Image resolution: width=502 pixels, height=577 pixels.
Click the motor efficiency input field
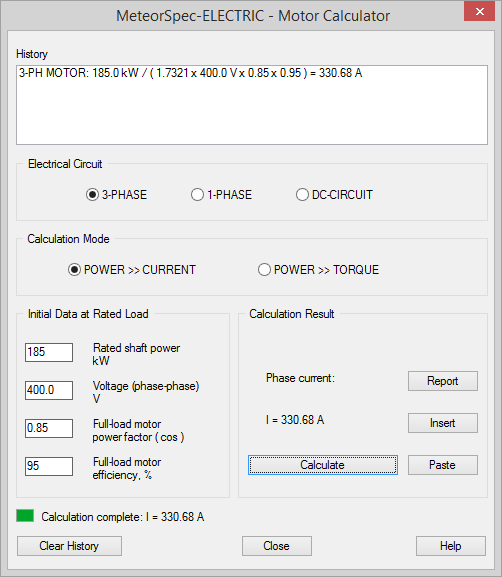(x=49, y=466)
